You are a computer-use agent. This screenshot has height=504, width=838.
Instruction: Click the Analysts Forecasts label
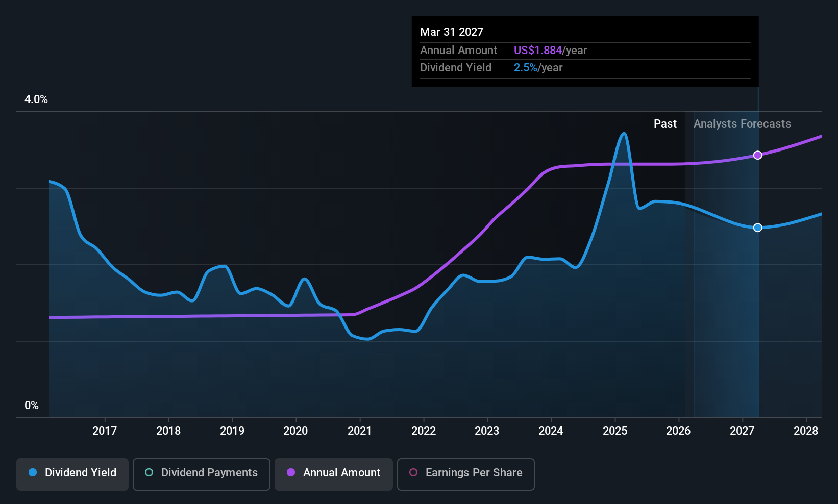tap(742, 124)
